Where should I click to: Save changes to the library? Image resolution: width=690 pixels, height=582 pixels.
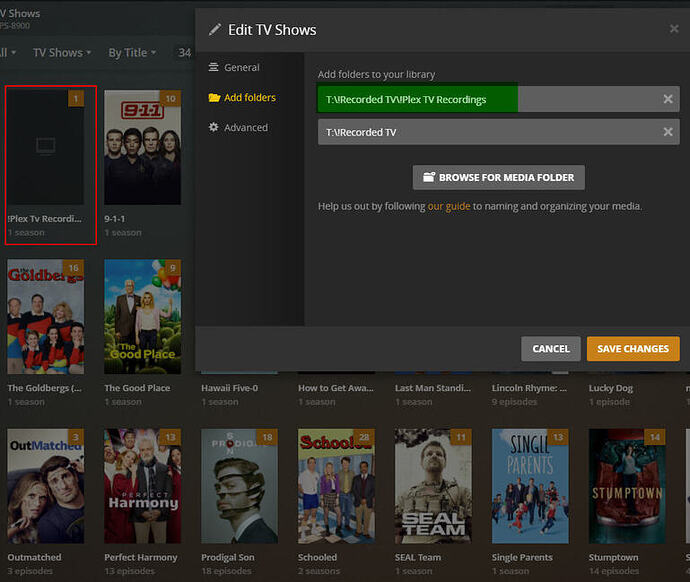633,349
